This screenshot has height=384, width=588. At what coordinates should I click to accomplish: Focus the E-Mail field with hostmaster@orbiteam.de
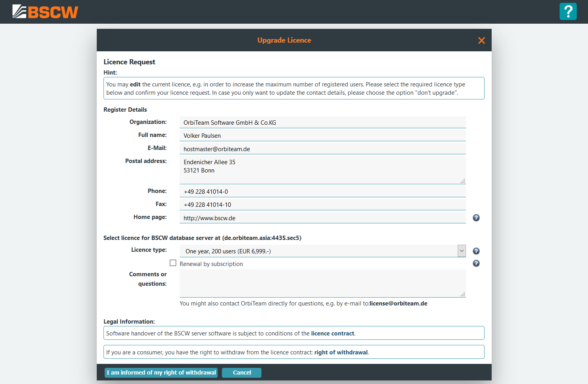(x=323, y=149)
